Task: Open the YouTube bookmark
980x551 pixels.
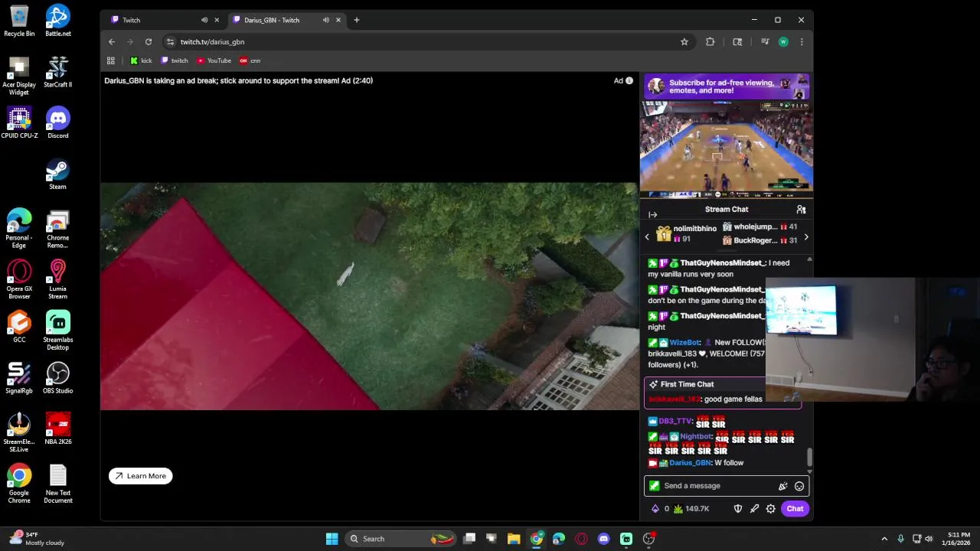Action: click(x=214, y=60)
